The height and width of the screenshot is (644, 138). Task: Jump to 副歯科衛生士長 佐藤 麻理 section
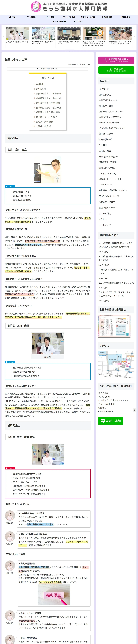pyautogui.click(x=49, y=93)
